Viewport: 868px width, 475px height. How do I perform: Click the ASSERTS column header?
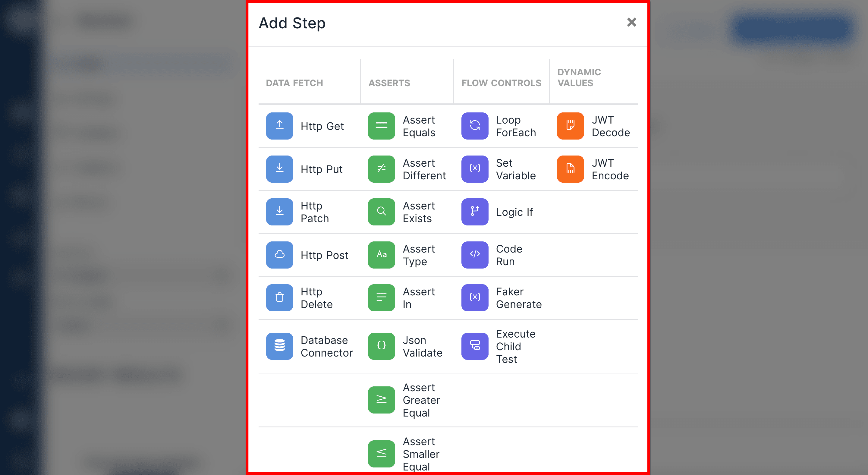coord(389,83)
